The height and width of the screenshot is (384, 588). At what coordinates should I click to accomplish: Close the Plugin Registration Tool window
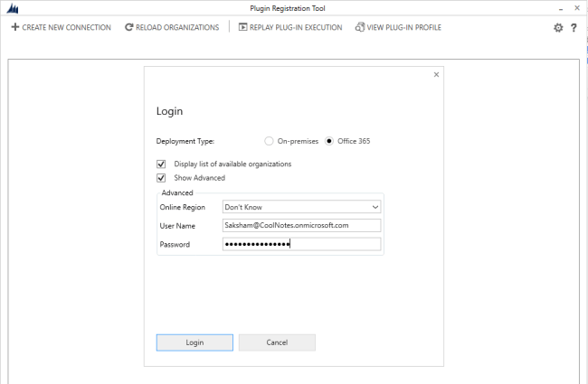coord(577,8)
